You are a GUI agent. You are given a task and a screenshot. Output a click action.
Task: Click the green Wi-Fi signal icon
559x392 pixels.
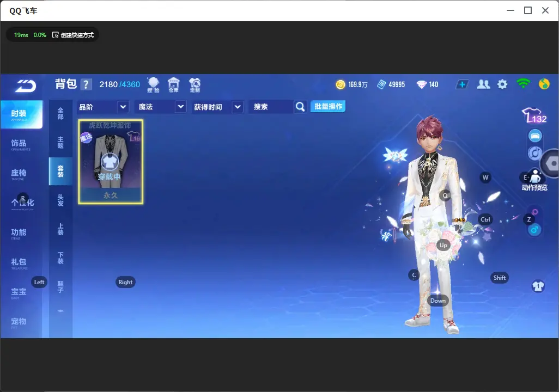point(523,84)
